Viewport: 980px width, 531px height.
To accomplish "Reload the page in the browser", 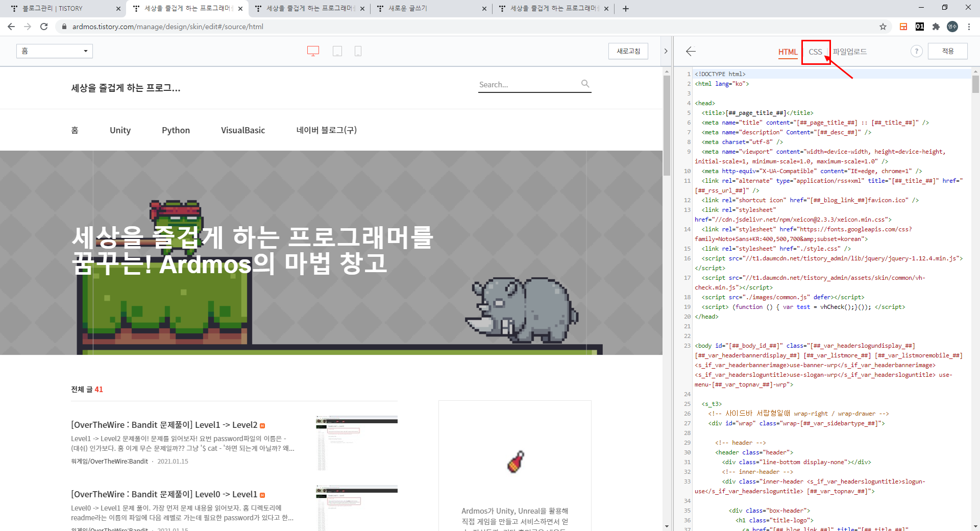I will coord(44,27).
